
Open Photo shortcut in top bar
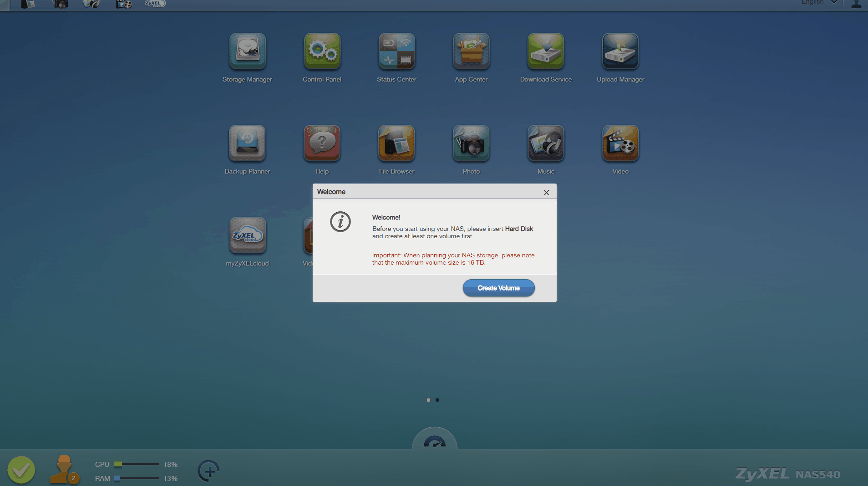(60, 4)
